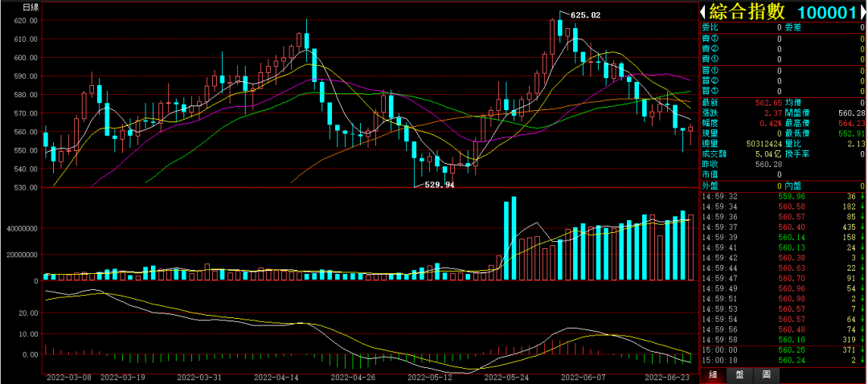Select the 14:59:53 trade row

click(x=784, y=308)
